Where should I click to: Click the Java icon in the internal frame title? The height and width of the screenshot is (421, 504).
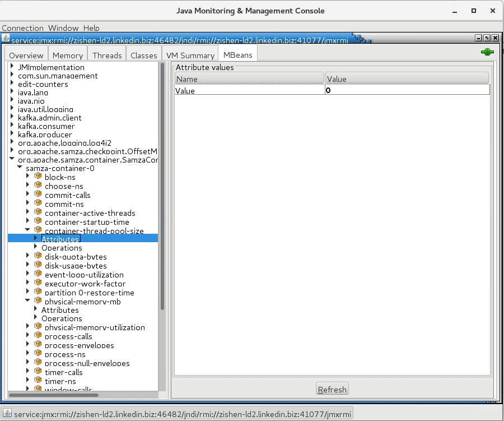pyautogui.click(x=6, y=38)
